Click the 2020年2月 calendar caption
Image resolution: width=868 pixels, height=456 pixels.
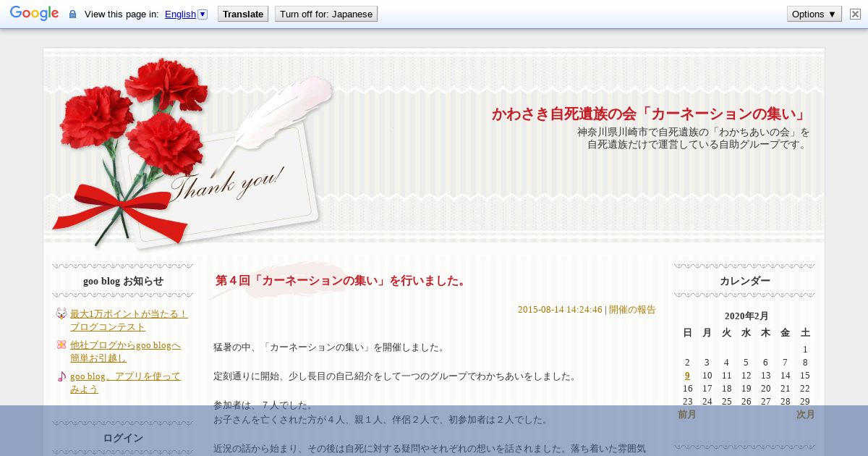[746, 316]
